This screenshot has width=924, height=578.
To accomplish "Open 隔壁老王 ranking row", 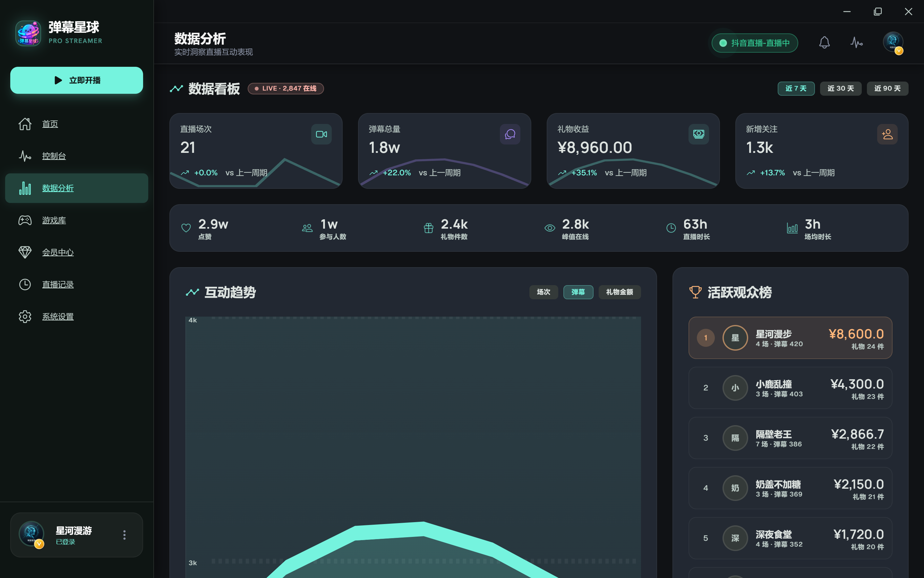I will click(x=790, y=438).
